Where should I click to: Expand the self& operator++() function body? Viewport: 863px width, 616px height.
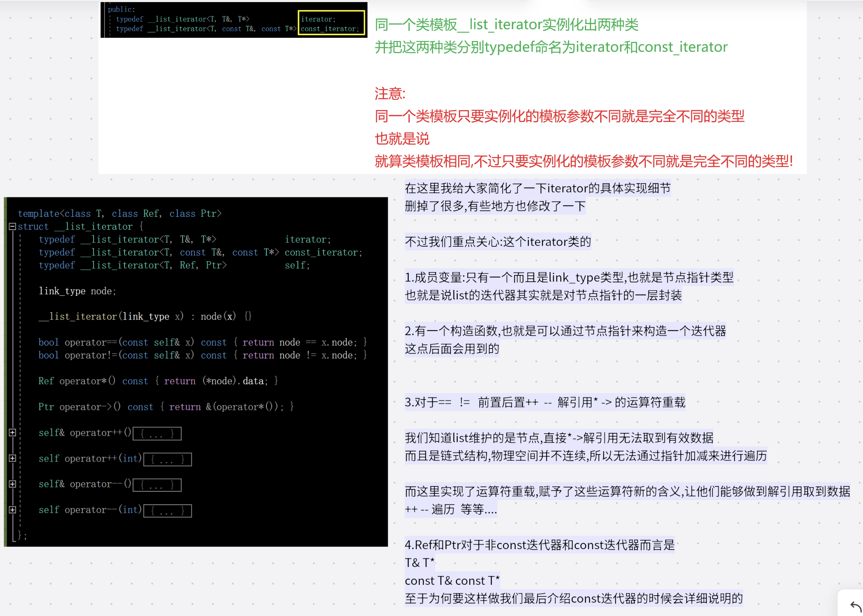[x=12, y=432]
